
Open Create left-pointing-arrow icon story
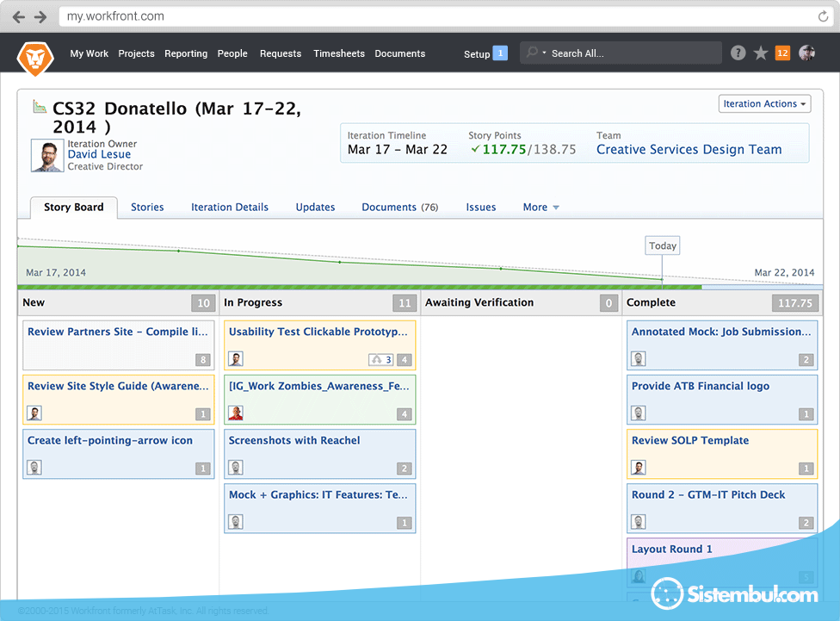pyautogui.click(x=110, y=441)
